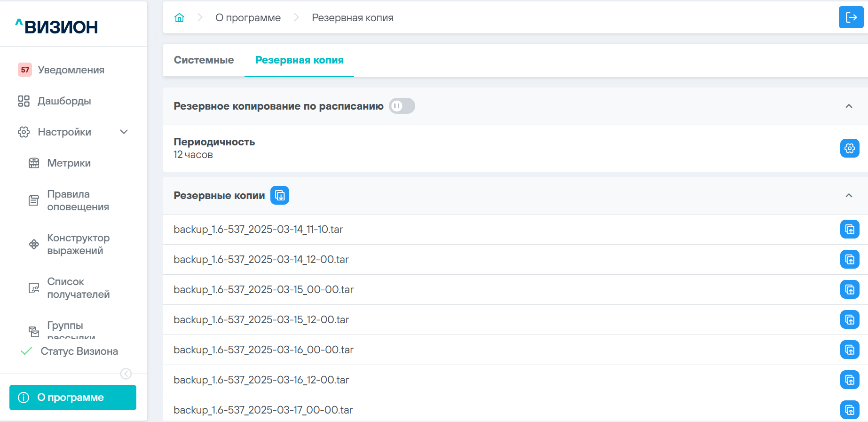The image size is (868, 422).
Task: Switch to the Системные tab
Action: 204,60
